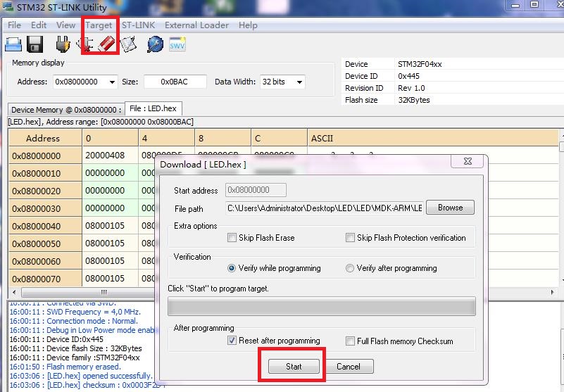Click Connect to target plug icon

point(63,44)
